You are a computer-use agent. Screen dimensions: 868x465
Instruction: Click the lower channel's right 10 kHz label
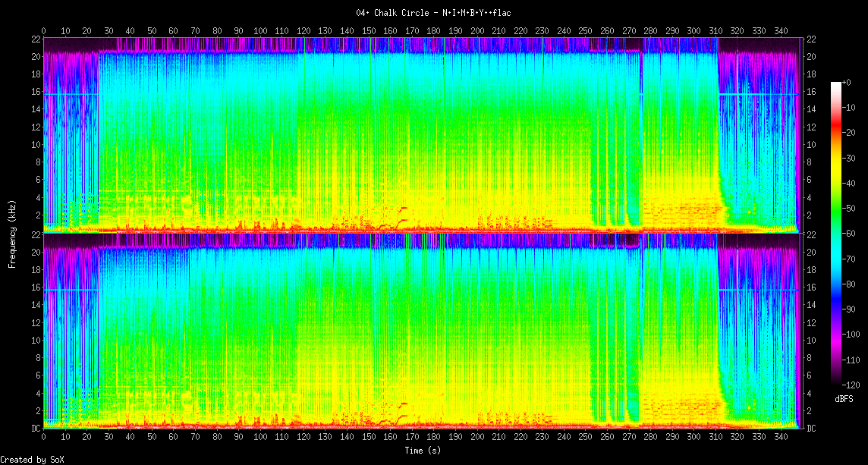click(811, 341)
